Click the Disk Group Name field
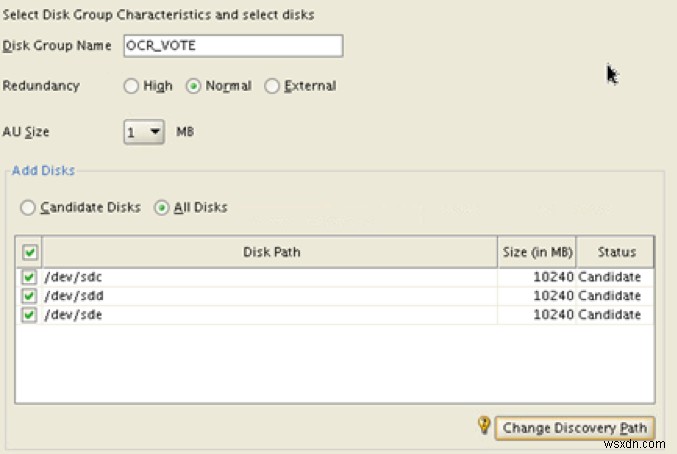This screenshot has height=454, width=677. point(233,46)
